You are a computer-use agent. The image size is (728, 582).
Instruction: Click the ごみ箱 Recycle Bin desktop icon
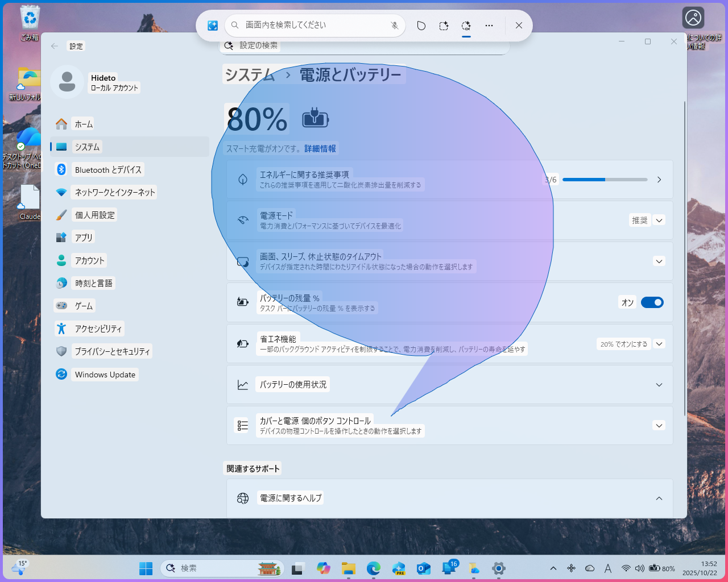(x=30, y=24)
